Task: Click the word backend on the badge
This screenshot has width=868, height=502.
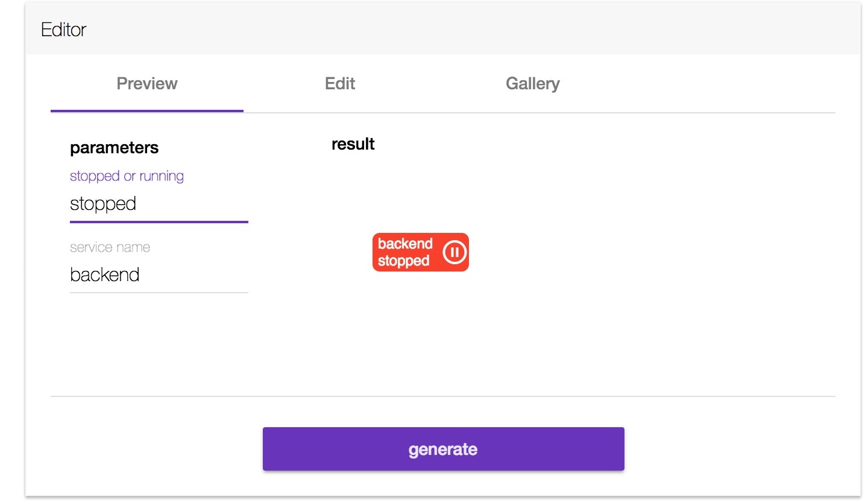Action: click(x=405, y=244)
